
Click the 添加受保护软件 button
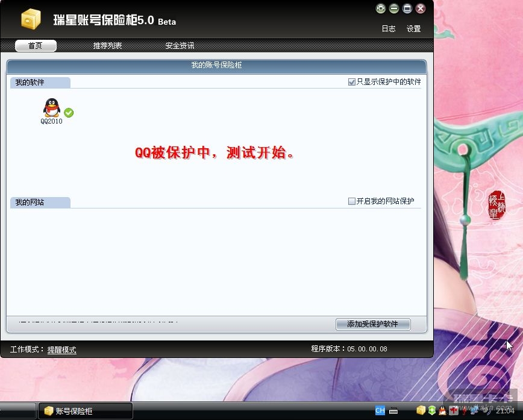tap(373, 324)
